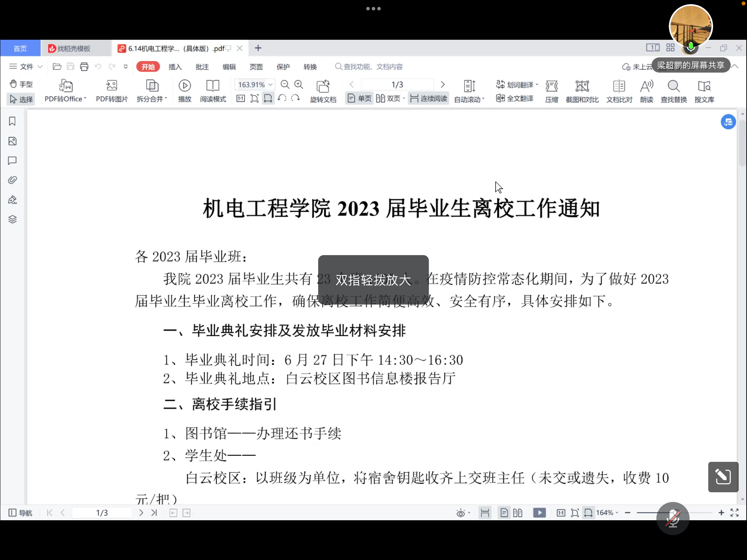Click the zoom-in plus on the status bar slider
747x560 pixels.
click(x=721, y=513)
